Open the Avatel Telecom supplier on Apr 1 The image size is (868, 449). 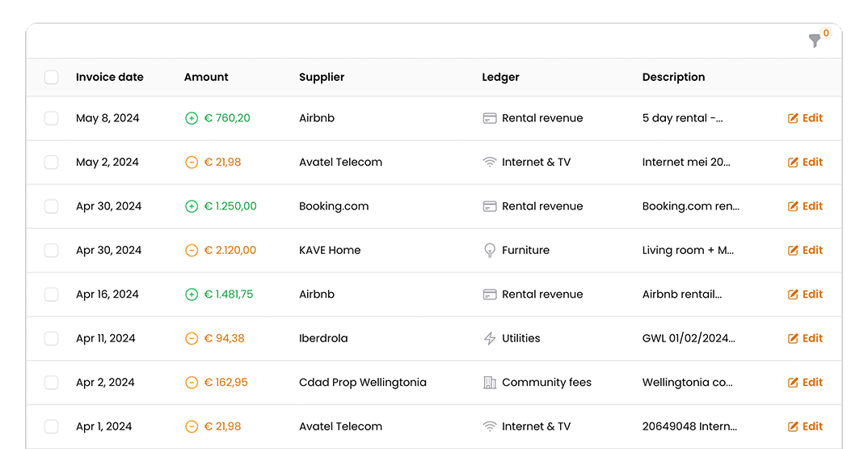click(x=340, y=427)
